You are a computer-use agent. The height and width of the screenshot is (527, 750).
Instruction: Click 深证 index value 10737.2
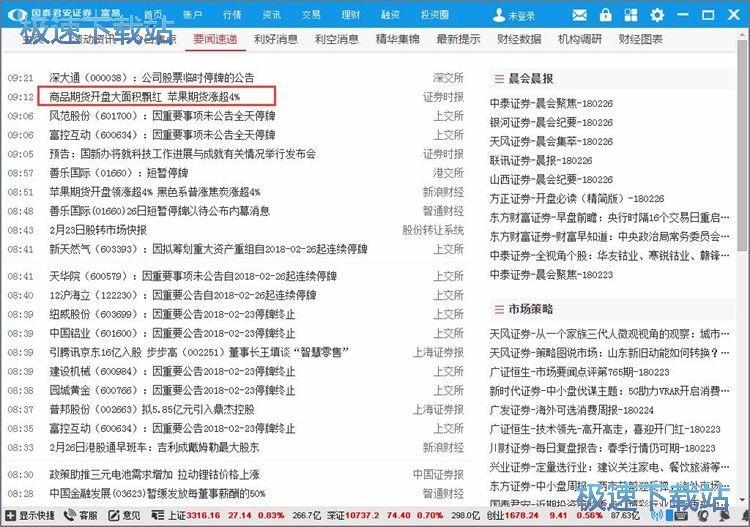pyautogui.click(x=362, y=516)
